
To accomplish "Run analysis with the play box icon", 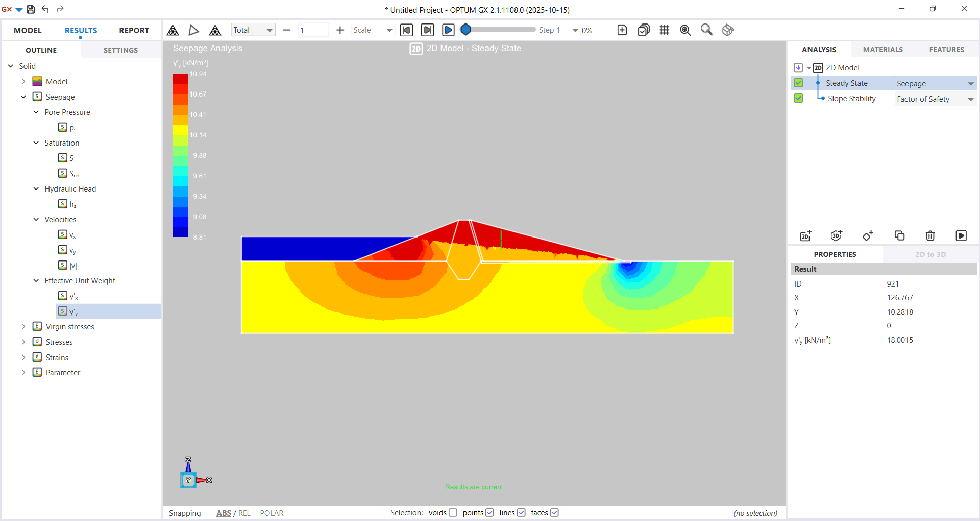I will [x=961, y=235].
